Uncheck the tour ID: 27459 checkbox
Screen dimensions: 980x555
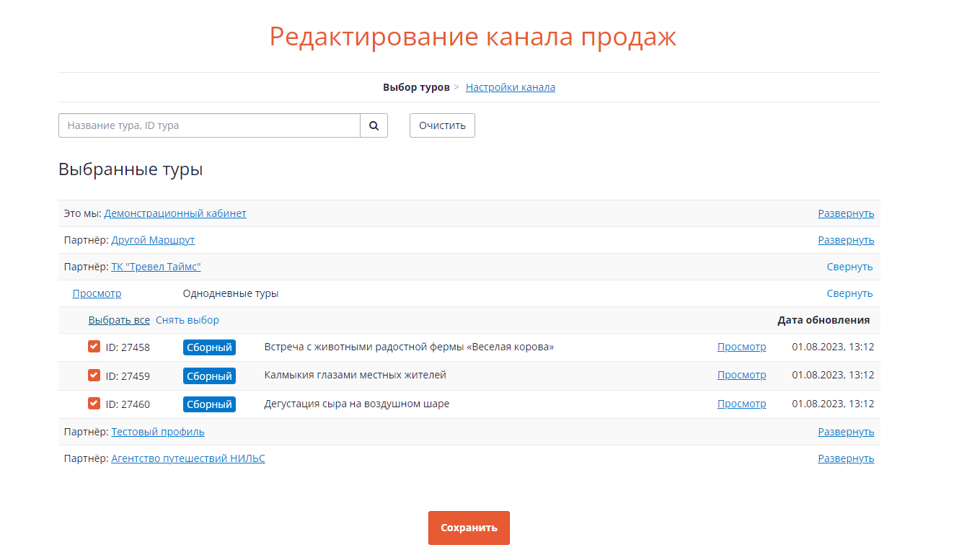coord(94,375)
